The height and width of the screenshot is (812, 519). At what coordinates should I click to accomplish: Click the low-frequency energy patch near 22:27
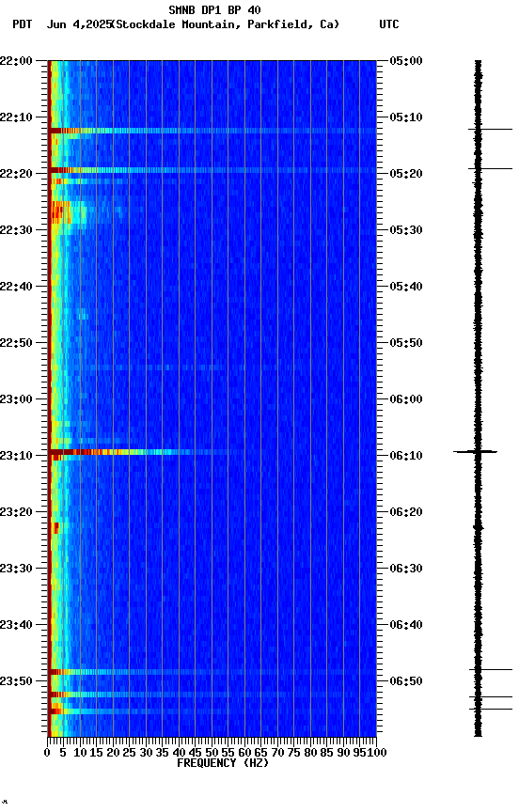tap(68, 213)
